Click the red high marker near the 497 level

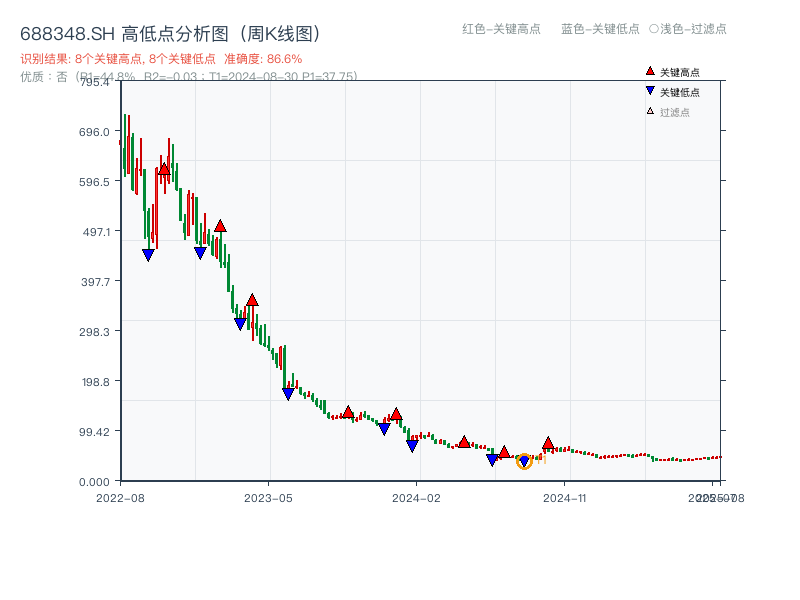221,227
